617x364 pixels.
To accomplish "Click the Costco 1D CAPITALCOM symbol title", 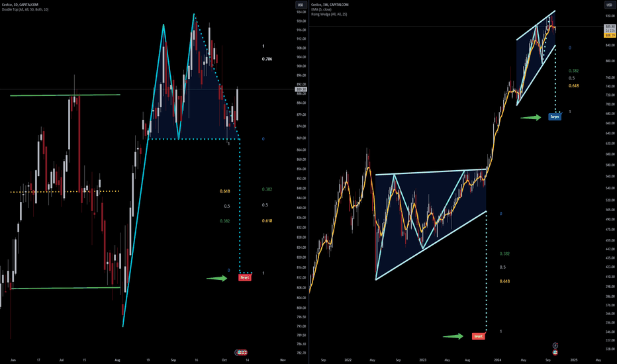I will pyautogui.click(x=20, y=5).
